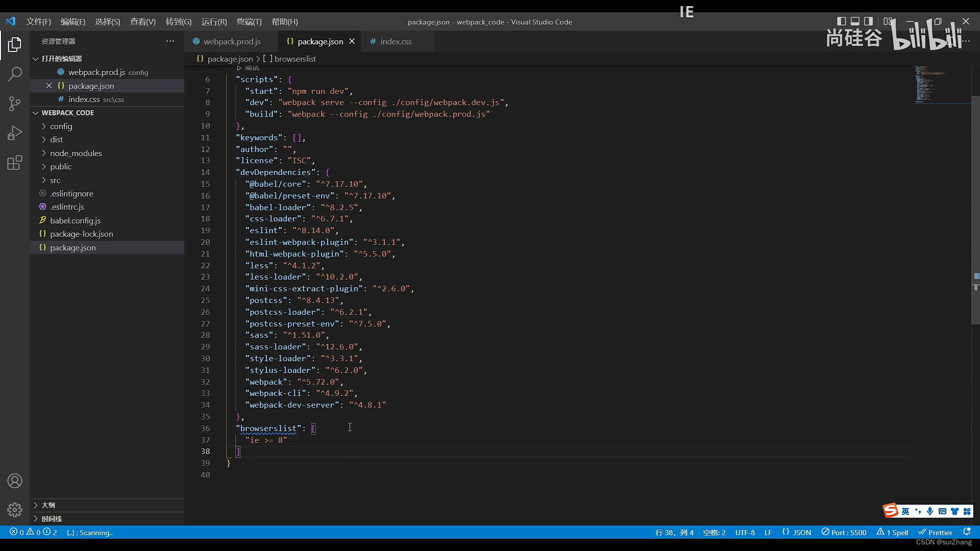Image resolution: width=980 pixels, height=551 pixels.
Task: Open the 查看(V) menu
Action: 143,21
